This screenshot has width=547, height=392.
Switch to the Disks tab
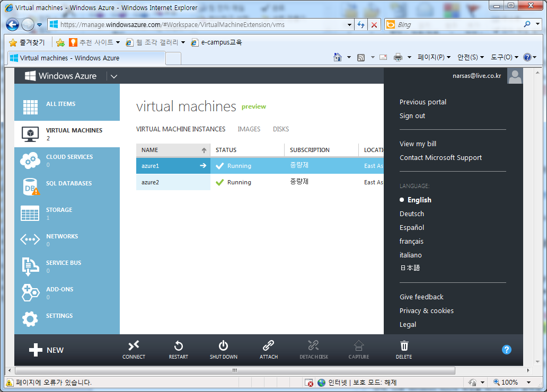tap(281, 129)
